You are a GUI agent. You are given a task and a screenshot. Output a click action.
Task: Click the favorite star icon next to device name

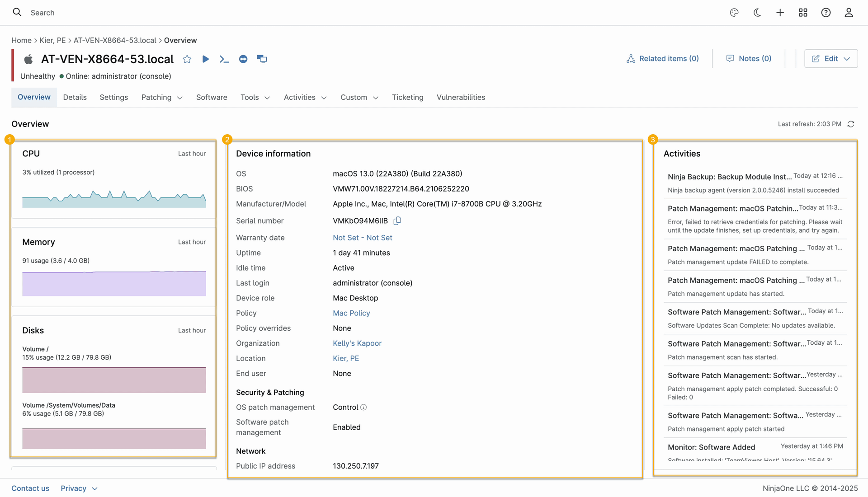187,59
